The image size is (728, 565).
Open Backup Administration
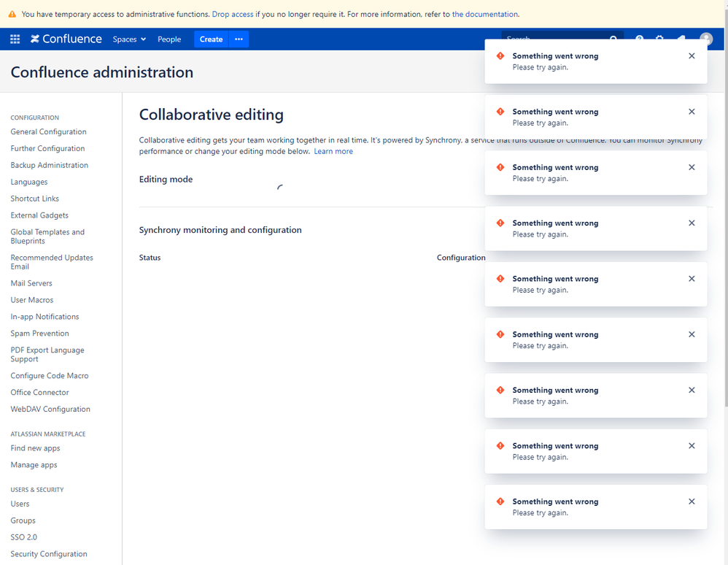(49, 165)
